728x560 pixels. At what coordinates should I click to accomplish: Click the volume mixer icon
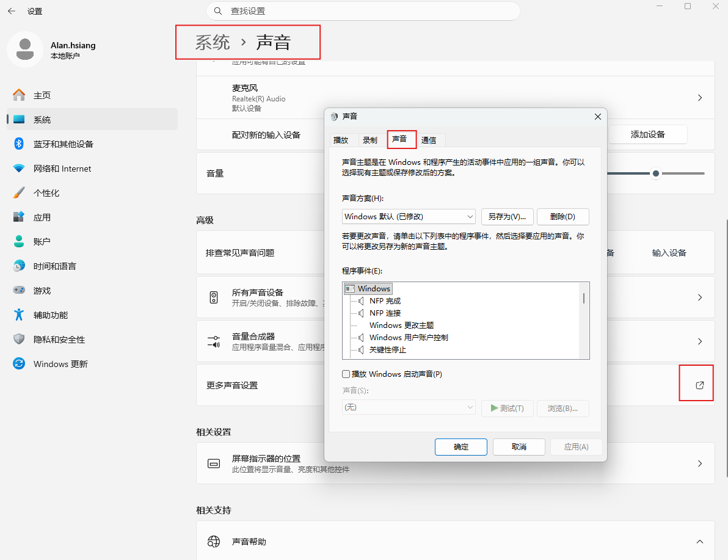(x=214, y=341)
